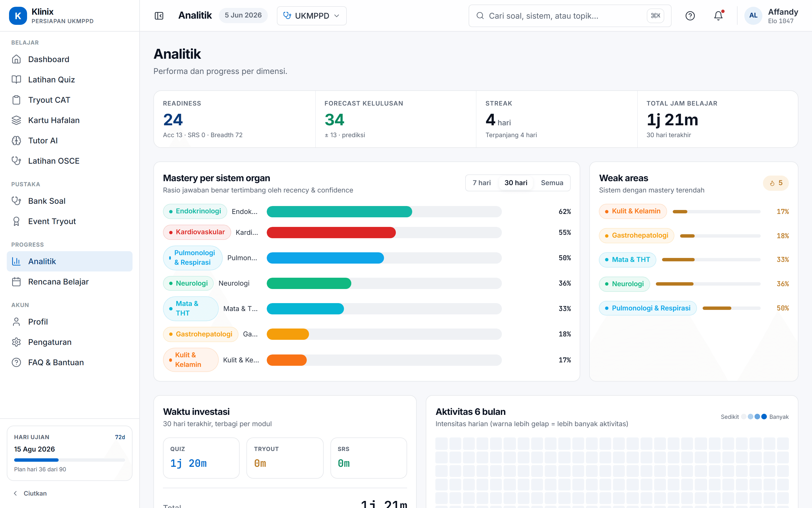Open Dashboard from sidebar

coord(69,59)
